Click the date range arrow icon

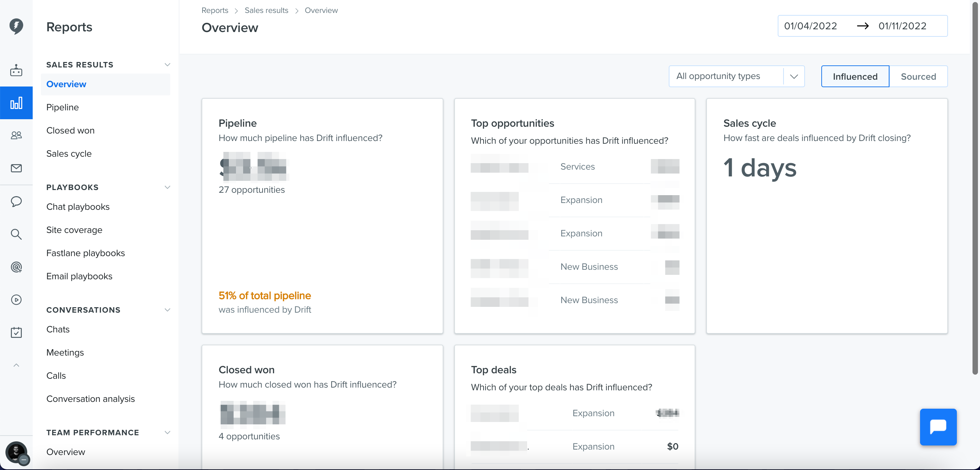863,26
